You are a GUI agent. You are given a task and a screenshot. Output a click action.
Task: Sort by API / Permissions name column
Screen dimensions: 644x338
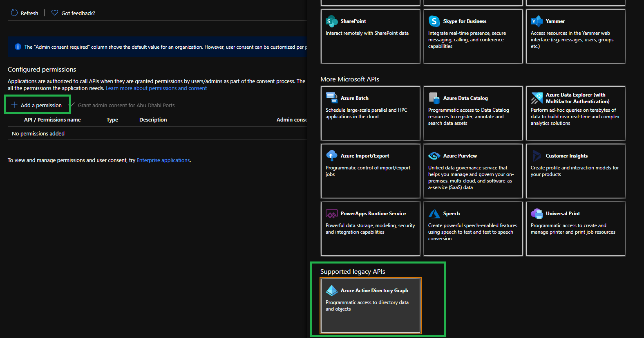pos(52,119)
